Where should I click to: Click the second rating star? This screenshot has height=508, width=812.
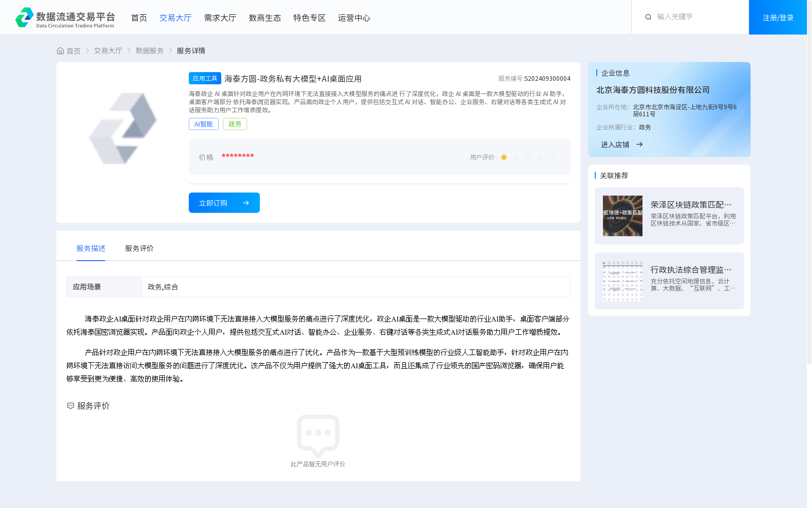tap(516, 157)
